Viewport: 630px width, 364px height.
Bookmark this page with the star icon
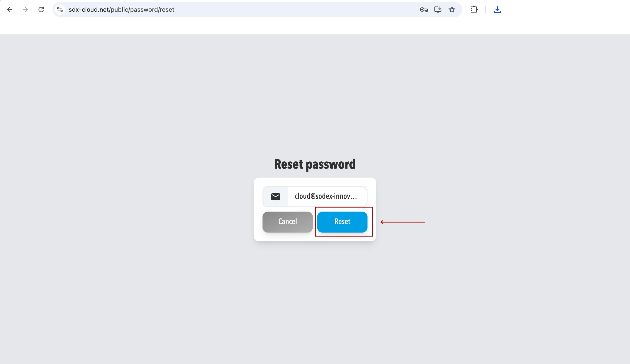point(452,9)
